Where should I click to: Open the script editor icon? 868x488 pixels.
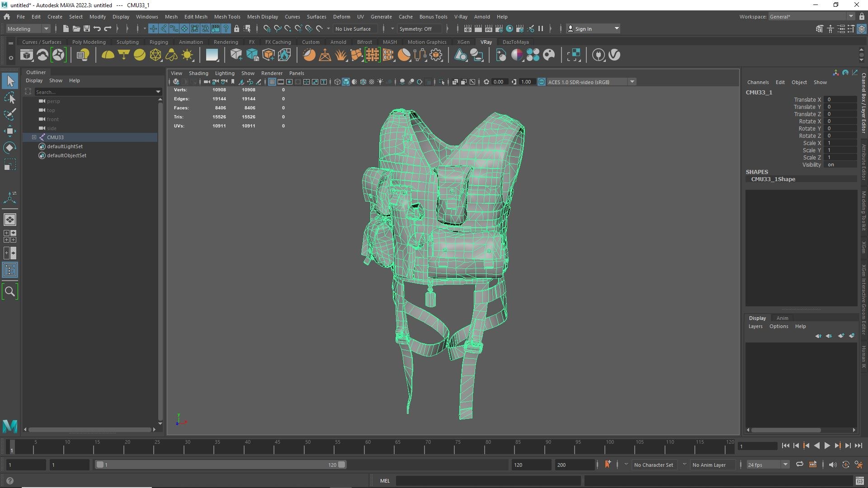click(x=859, y=481)
